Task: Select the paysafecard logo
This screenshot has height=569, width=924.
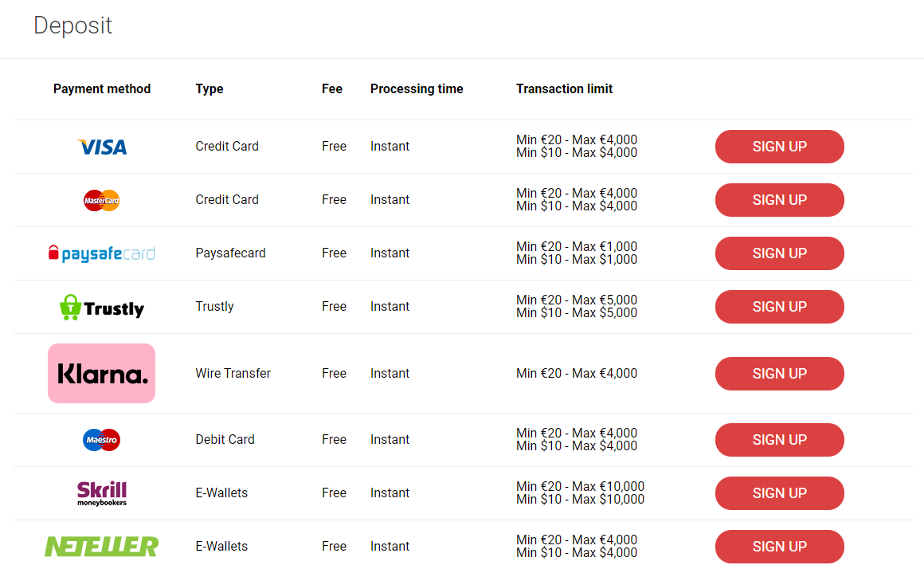Action: pyautogui.click(x=101, y=253)
